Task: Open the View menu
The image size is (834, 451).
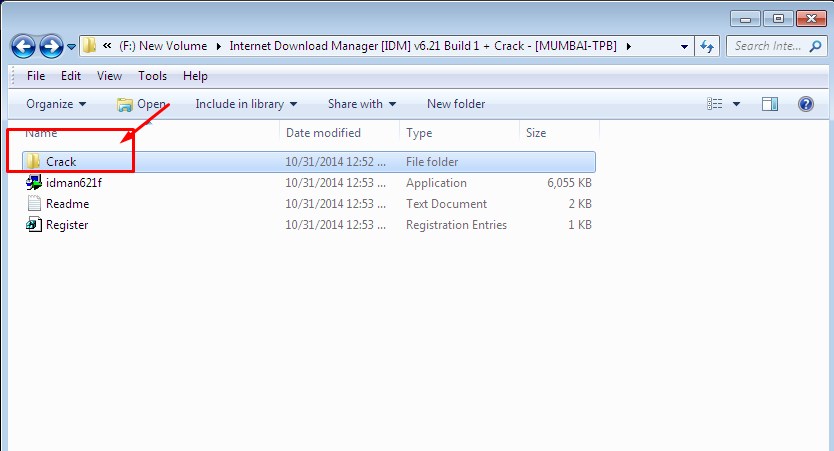Action: tap(109, 76)
